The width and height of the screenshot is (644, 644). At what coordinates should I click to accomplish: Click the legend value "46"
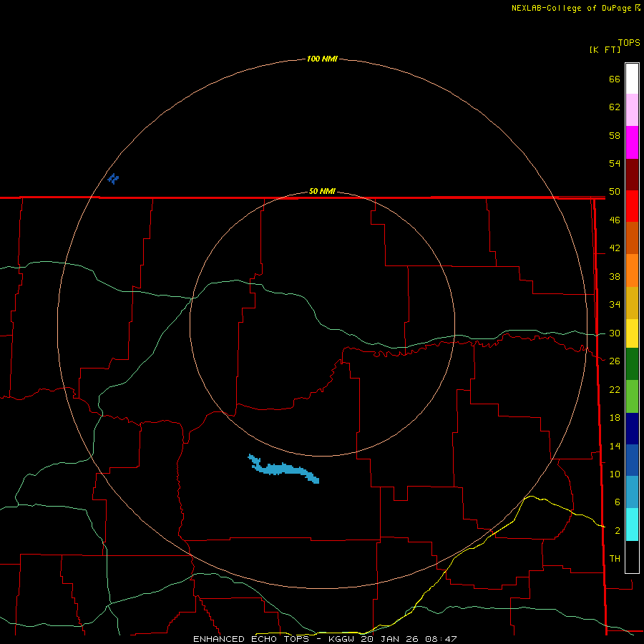coord(615,220)
